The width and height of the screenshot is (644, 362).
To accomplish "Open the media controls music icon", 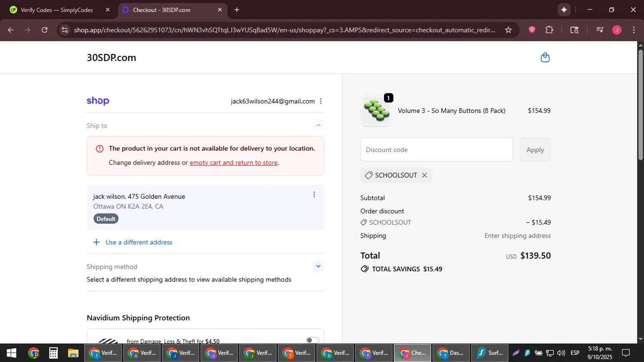I will coord(600,30).
